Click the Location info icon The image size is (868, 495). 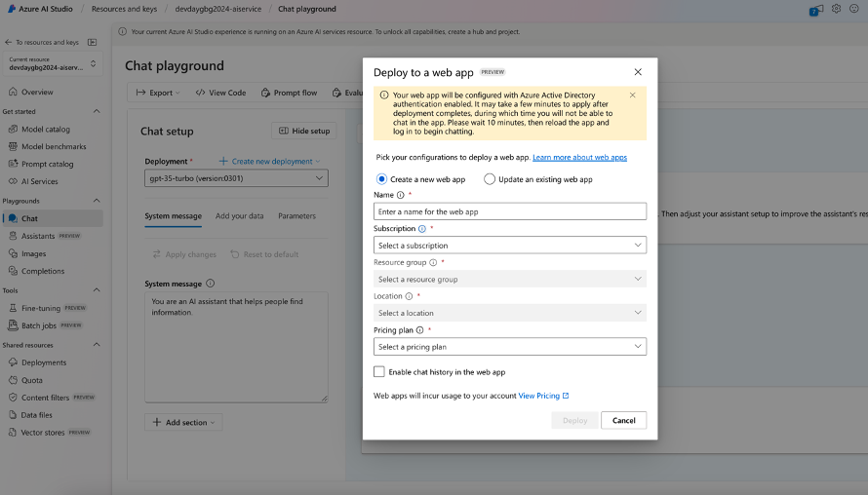(409, 296)
